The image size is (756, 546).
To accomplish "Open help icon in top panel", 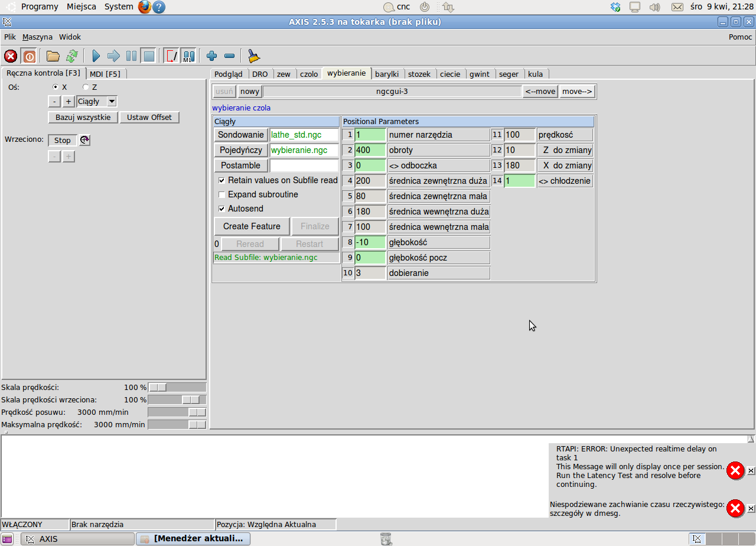I will click(159, 7).
